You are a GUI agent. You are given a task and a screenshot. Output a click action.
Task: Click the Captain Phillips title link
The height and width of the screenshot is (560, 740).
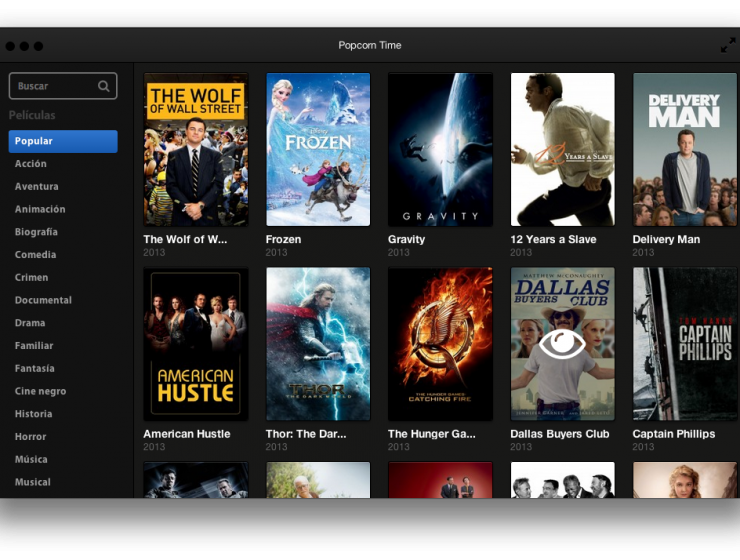tap(674, 434)
